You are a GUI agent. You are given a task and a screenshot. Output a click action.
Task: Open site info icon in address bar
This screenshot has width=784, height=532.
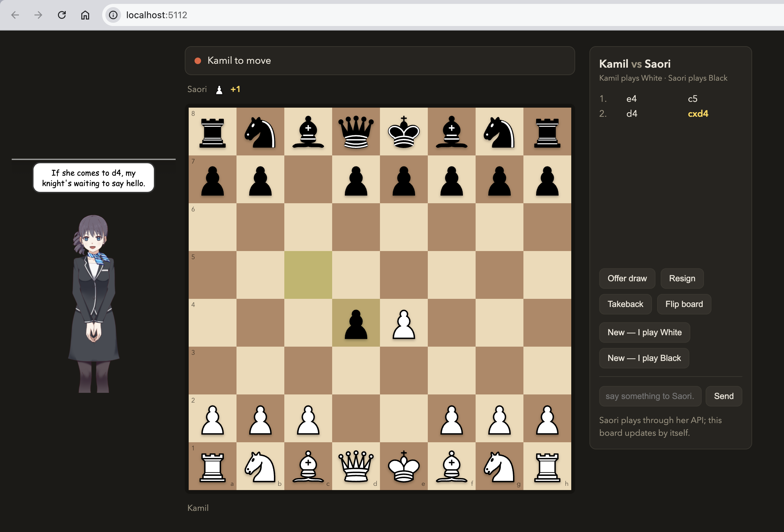click(x=113, y=15)
